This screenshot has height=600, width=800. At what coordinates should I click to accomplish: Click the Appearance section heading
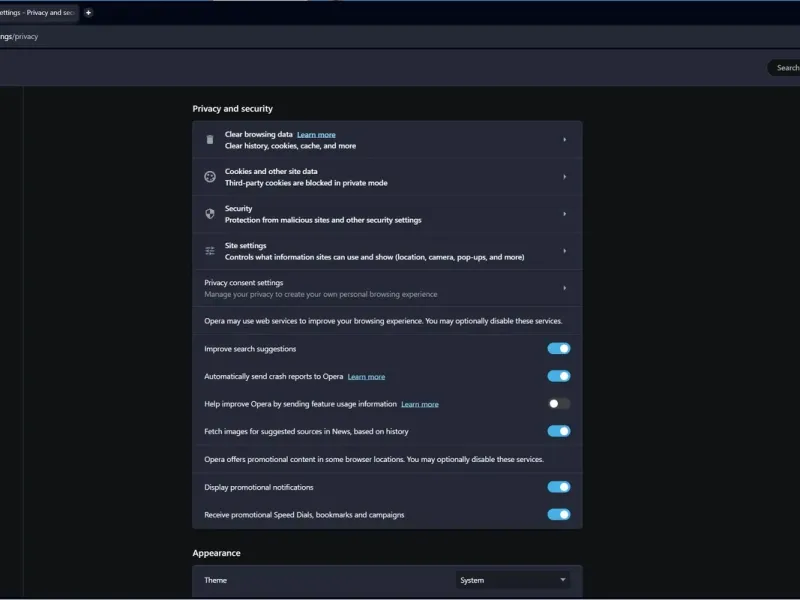coord(216,553)
